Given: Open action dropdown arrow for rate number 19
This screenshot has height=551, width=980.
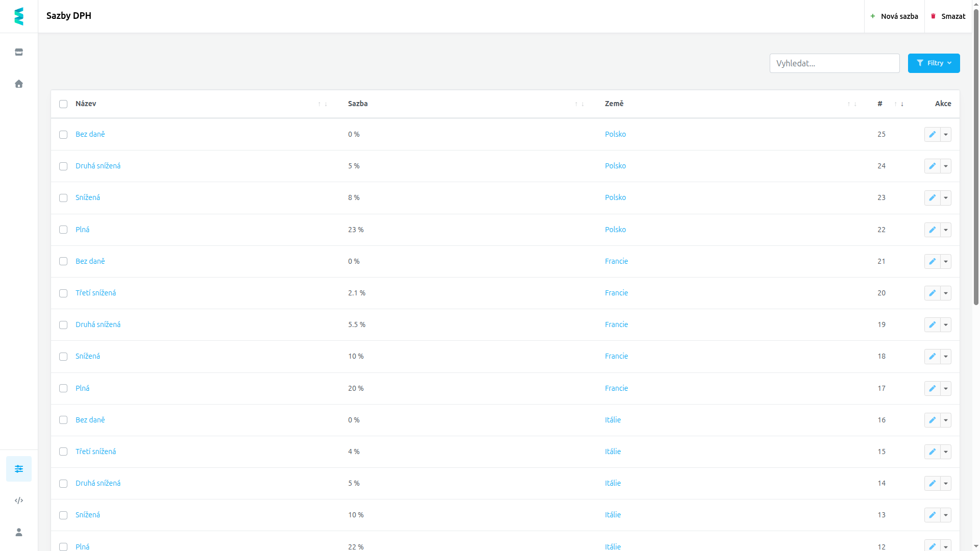Looking at the screenshot, I should pos(946,324).
